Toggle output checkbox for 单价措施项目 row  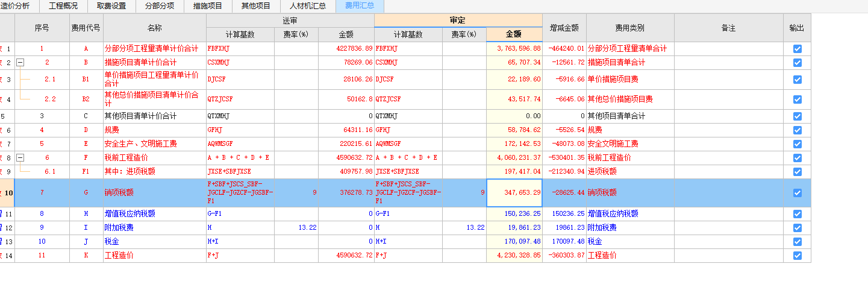pyautogui.click(x=798, y=80)
